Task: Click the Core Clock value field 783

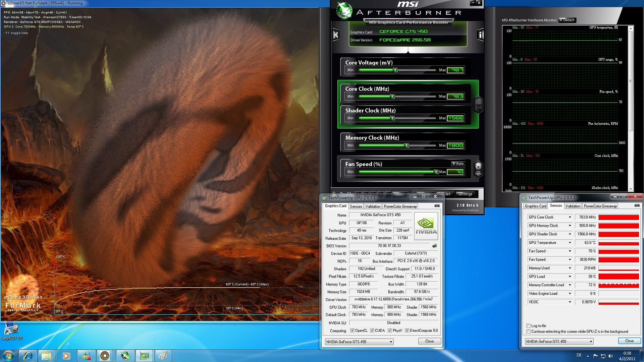Action: coord(455,97)
